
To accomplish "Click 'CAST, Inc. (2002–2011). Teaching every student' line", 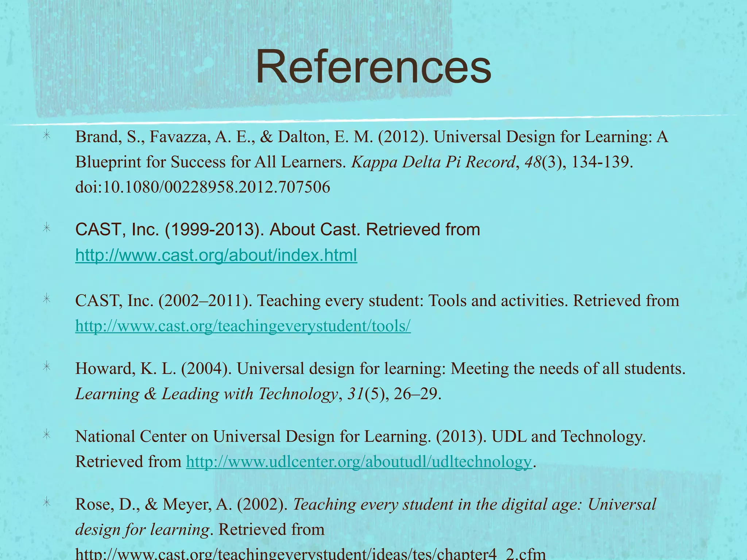I will (x=377, y=301).
